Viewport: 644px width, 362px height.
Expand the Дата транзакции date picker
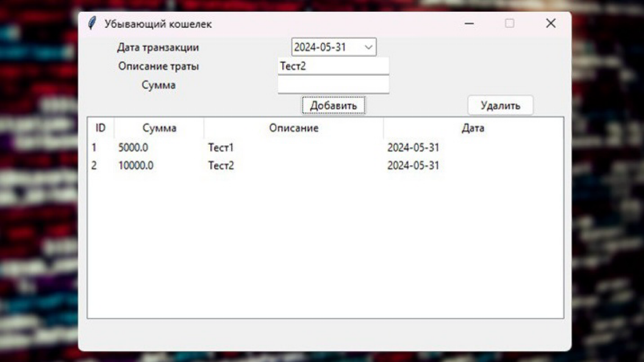tap(370, 47)
